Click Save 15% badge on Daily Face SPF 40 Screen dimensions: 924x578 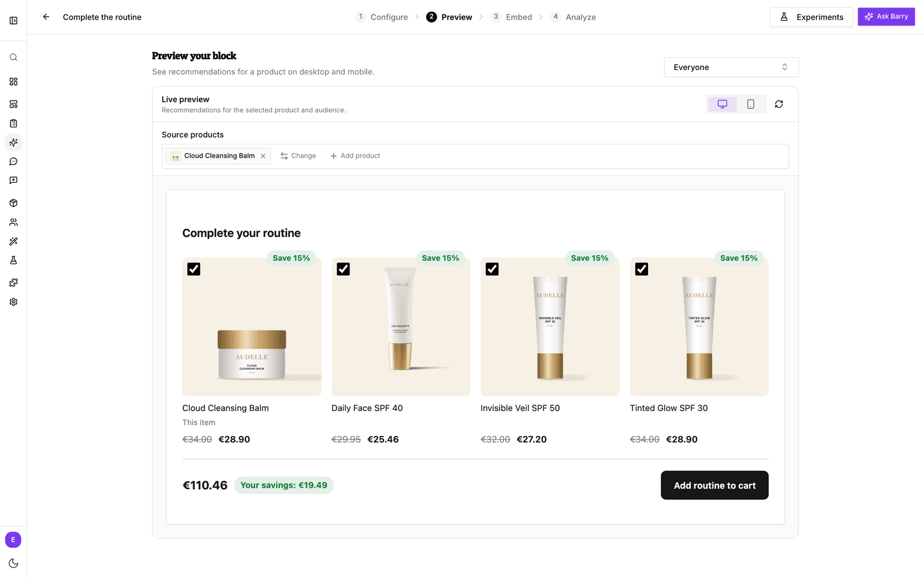click(x=441, y=258)
